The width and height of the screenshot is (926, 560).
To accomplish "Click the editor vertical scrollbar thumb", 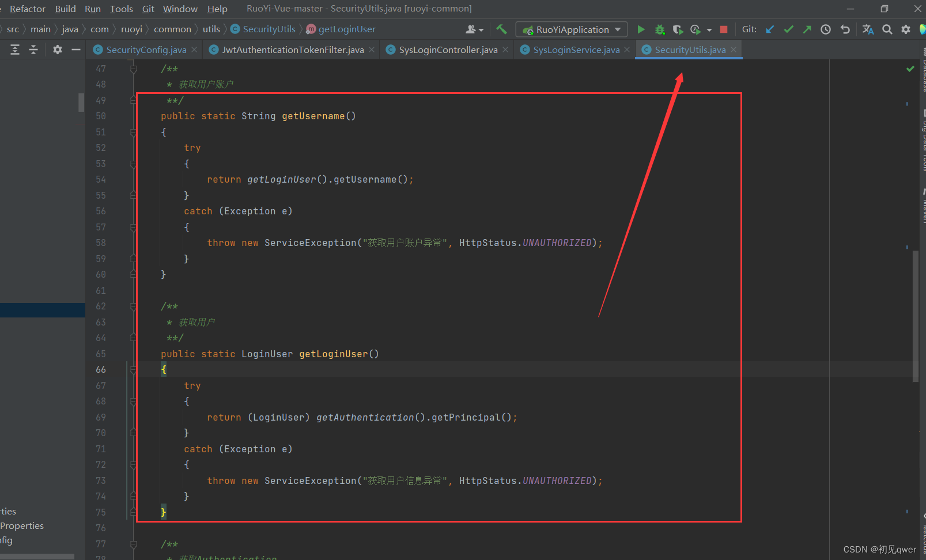I will pos(916,316).
